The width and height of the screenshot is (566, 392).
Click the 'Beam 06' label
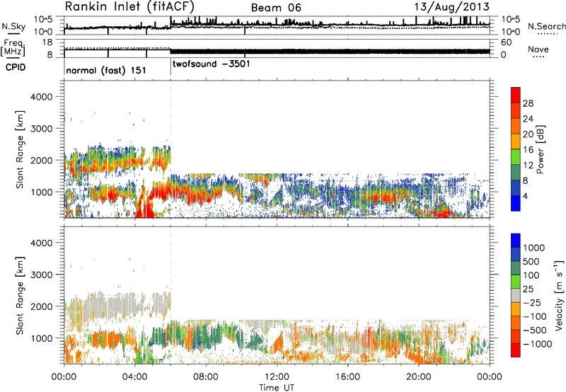(x=276, y=8)
